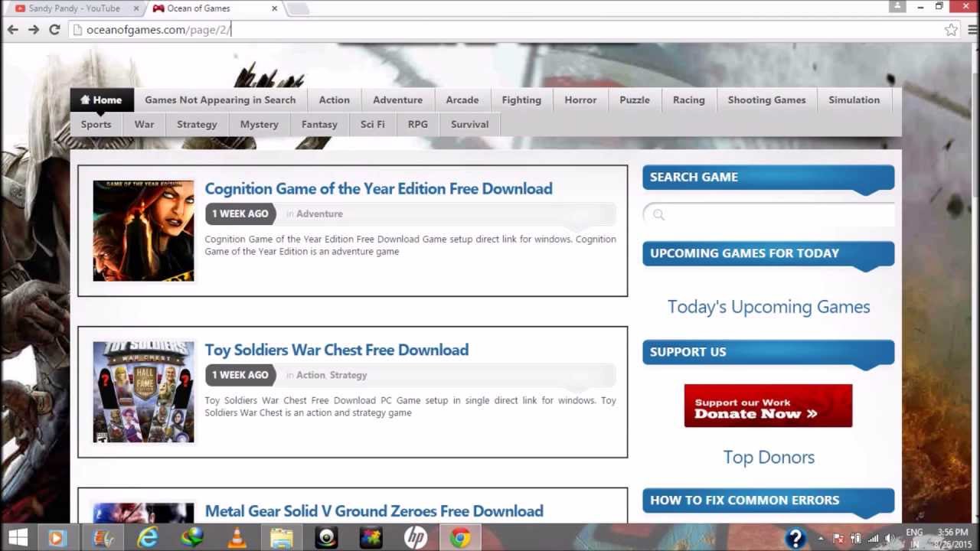Reload the current page

[x=54, y=29]
